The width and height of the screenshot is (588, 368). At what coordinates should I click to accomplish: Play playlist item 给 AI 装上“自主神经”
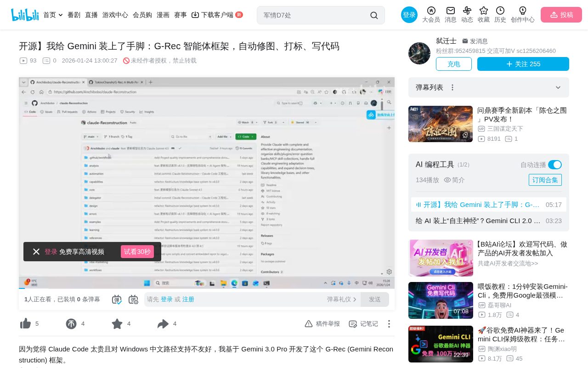click(489, 221)
